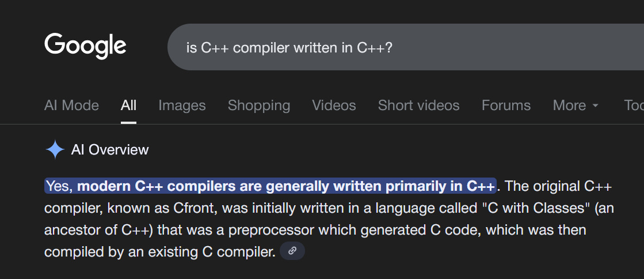Click the AI Overview sparkle icon
Image resolution: width=644 pixels, height=279 pixels.
pyautogui.click(x=55, y=150)
